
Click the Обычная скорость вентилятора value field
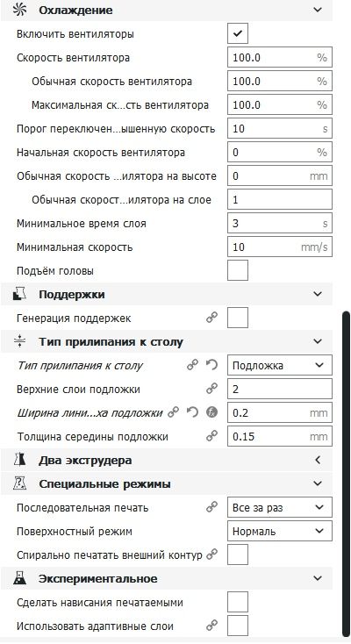tap(280, 81)
